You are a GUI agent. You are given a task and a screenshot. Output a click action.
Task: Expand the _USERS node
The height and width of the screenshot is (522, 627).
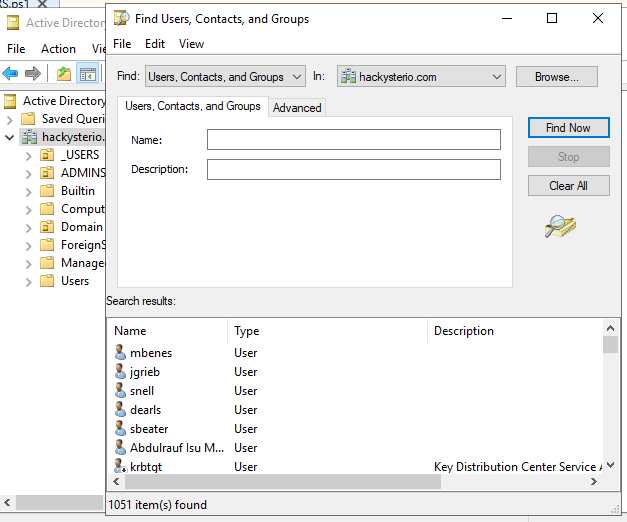point(28,156)
